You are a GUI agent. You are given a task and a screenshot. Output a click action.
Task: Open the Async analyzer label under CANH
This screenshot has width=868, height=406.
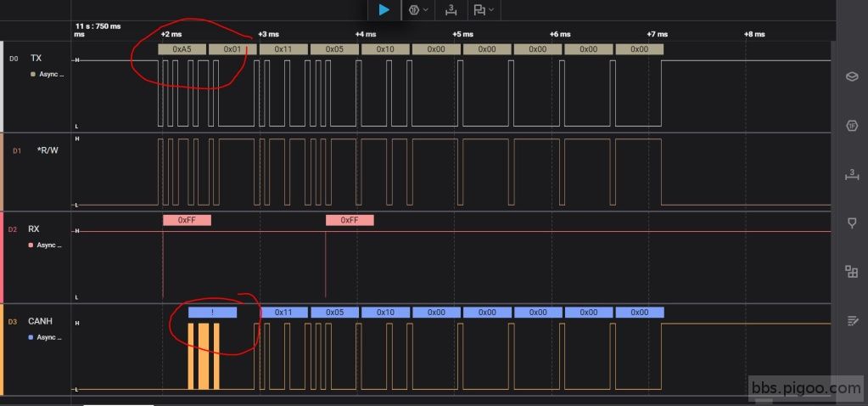pyautogui.click(x=49, y=337)
